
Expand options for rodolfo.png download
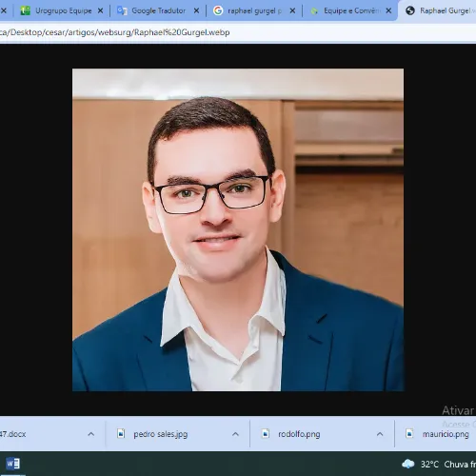coord(380,434)
